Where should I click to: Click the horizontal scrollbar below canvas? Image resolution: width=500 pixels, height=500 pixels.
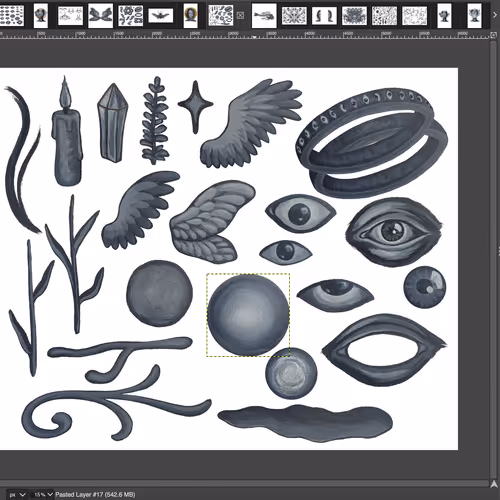244,484
